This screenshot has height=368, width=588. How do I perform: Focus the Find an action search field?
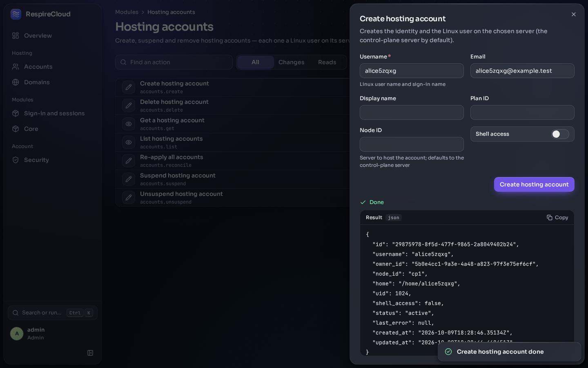point(174,62)
